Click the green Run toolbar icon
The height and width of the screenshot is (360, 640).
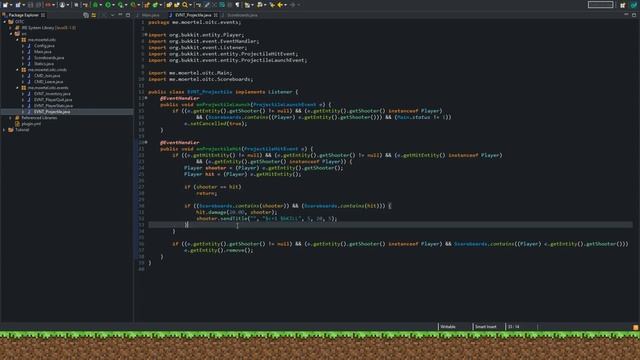pyautogui.click(x=108, y=5)
